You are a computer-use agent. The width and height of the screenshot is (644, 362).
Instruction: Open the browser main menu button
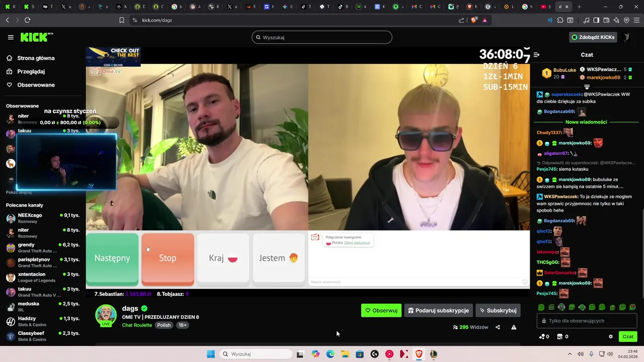pyautogui.click(x=636, y=20)
